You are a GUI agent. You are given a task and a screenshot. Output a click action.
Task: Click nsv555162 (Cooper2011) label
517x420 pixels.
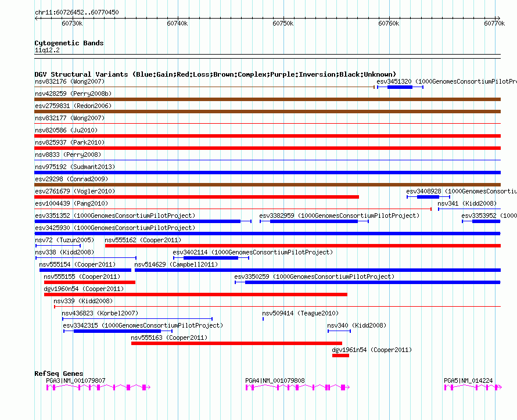(143, 240)
